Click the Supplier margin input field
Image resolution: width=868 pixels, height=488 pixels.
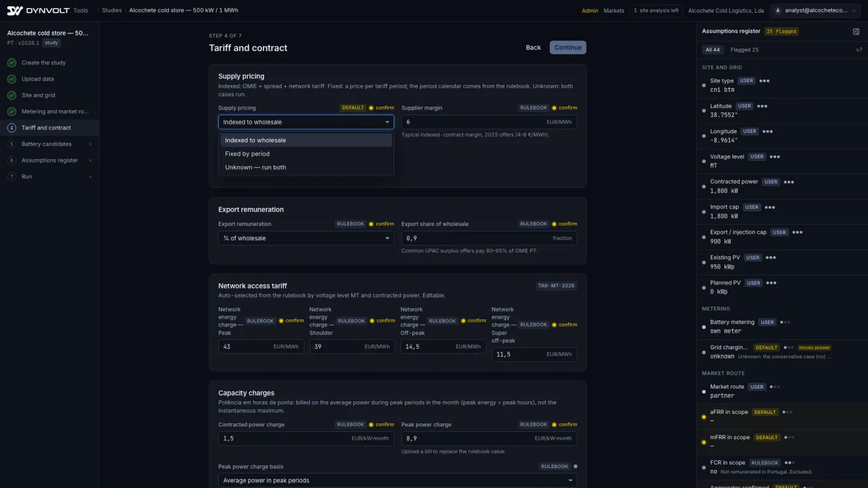[489, 122]
